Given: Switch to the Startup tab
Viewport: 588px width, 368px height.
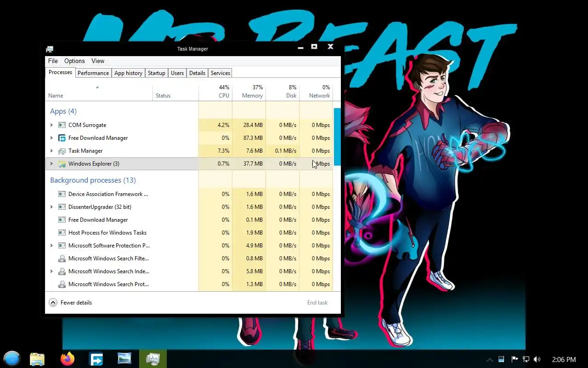Looking at the screenshot, I should (157, 73).
